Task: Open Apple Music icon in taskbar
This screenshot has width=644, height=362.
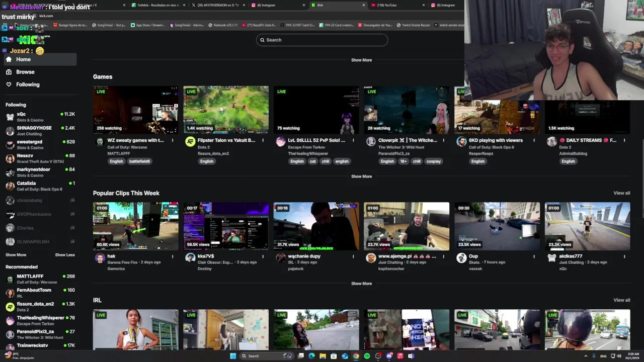Action: click(400, 356)
